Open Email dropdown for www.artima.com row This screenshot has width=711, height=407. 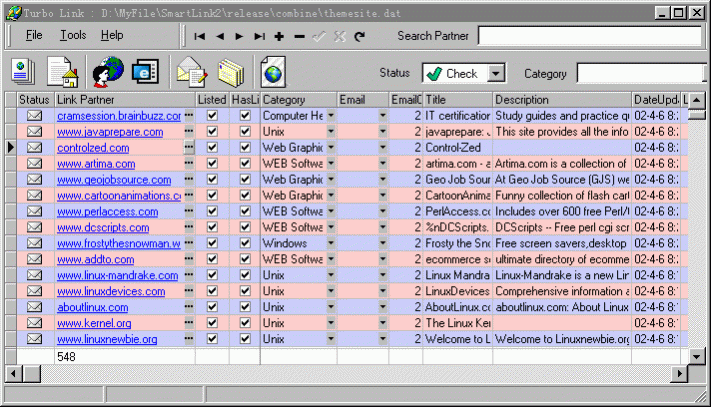tap(383, 164)
